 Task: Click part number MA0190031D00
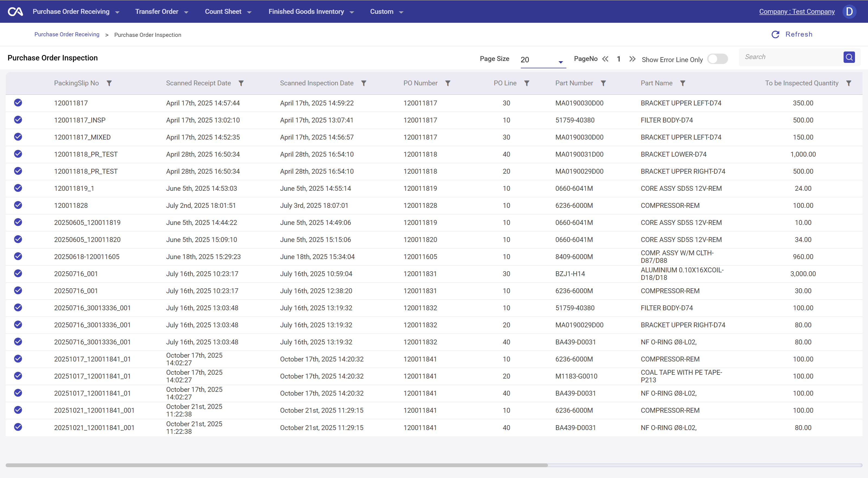coord(579,154)
